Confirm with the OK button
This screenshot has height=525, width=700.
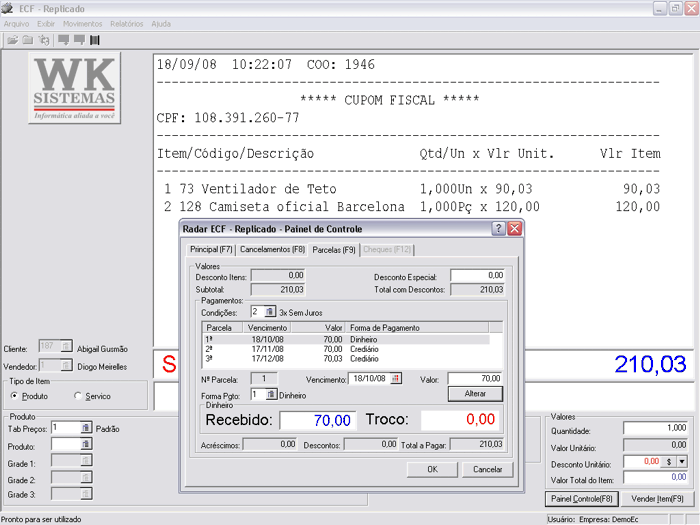[x=432, y=469]
